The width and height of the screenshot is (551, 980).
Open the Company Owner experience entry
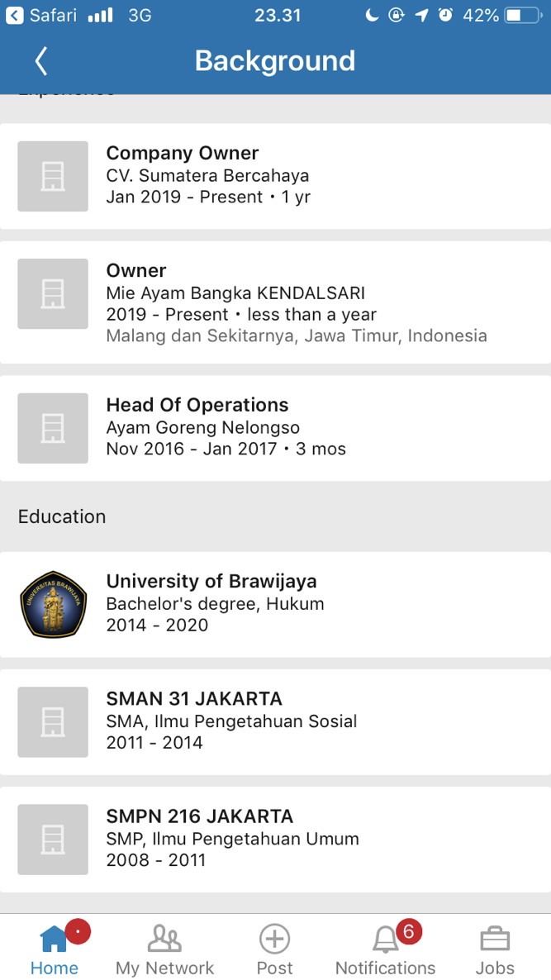click(276, 176)
